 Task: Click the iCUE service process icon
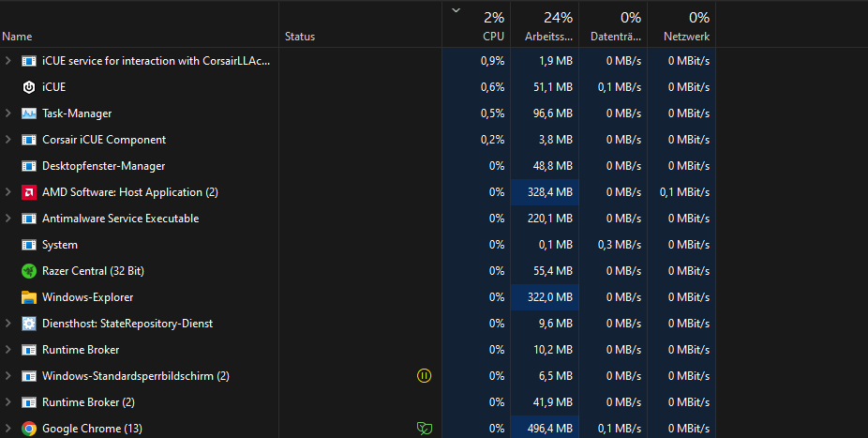click(29, 61)
